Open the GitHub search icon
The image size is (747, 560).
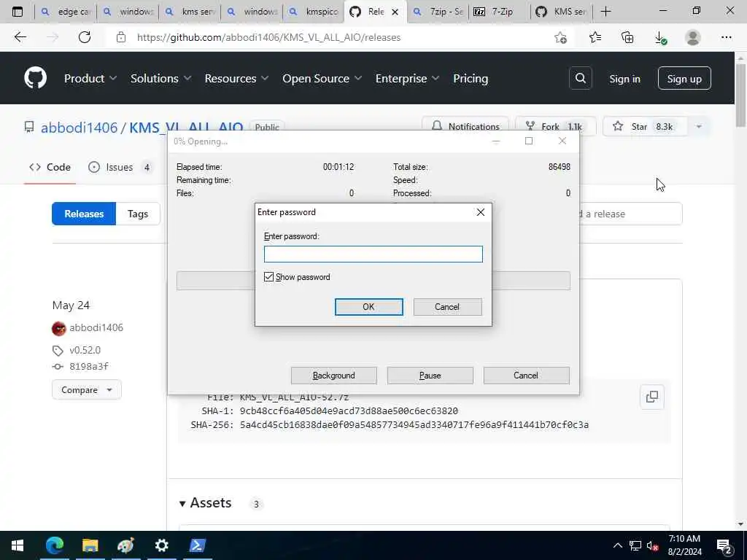coord(580,78)
